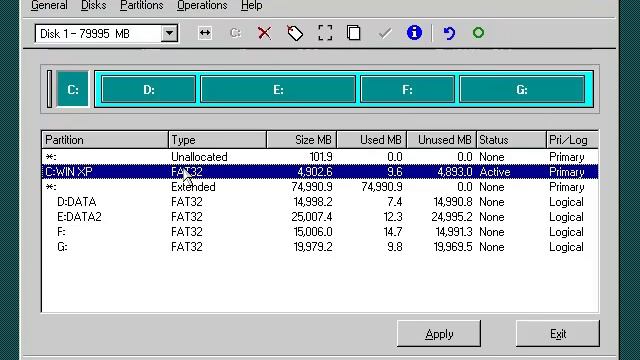The height and width of the screenshot is (360, 640).
Task: Select the G: block in disk map
Action: [x=522, y=89]
